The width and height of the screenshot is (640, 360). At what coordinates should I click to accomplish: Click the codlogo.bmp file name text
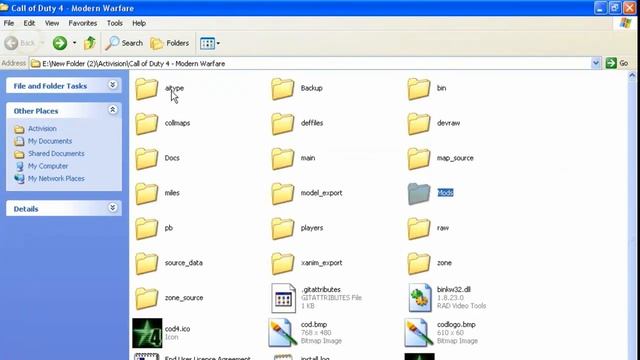pos(456,324)
